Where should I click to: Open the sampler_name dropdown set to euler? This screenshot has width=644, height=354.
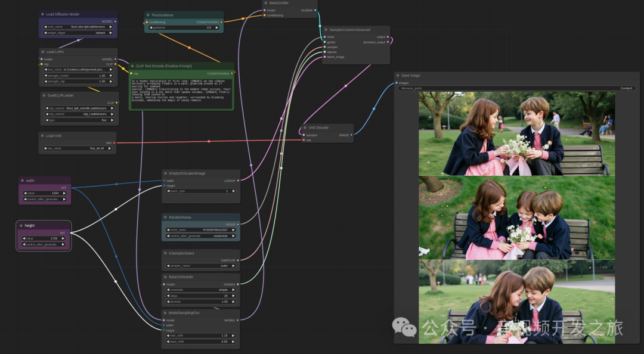tap(201, 266)
